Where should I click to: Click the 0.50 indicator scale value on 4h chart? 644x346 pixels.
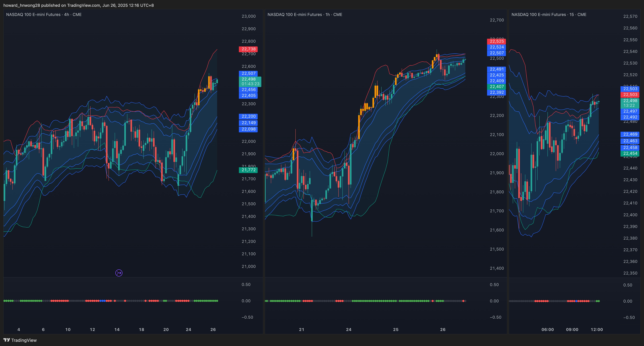coord(246,284)
